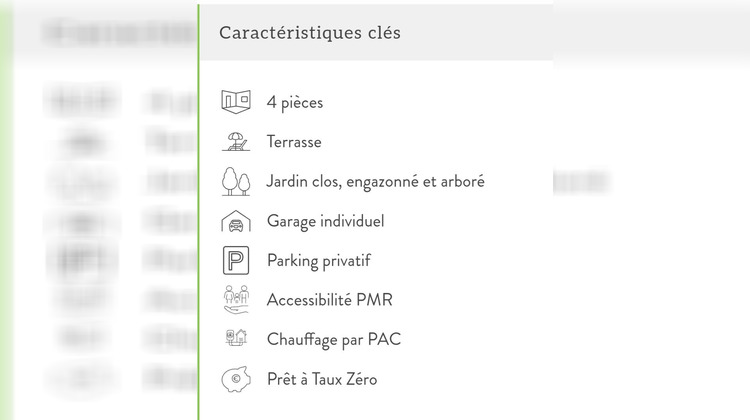Click the PMR accessibility people icon

(x=236, y=300)
